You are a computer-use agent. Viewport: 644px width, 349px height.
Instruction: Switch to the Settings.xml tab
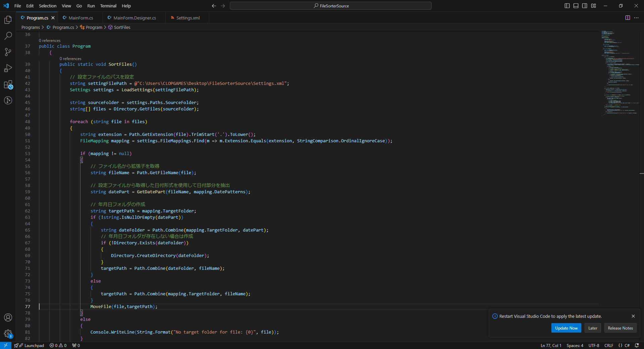click(x=187, y=18)
